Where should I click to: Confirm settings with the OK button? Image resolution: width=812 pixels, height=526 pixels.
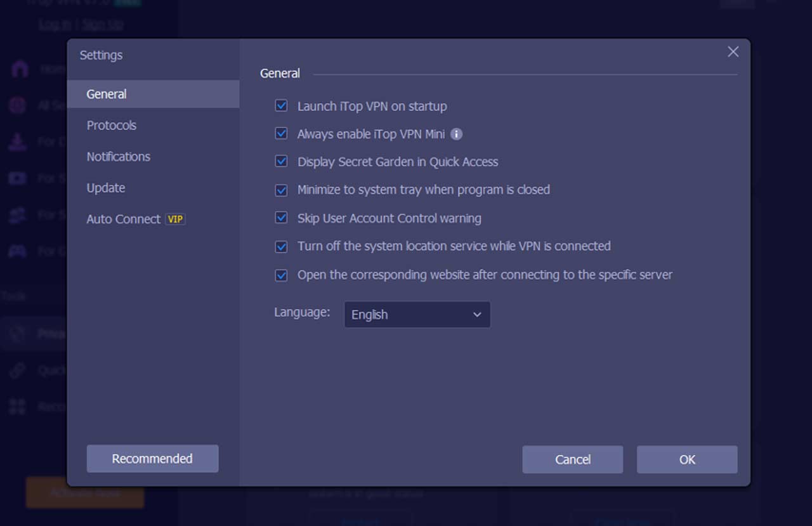point(687,459)
